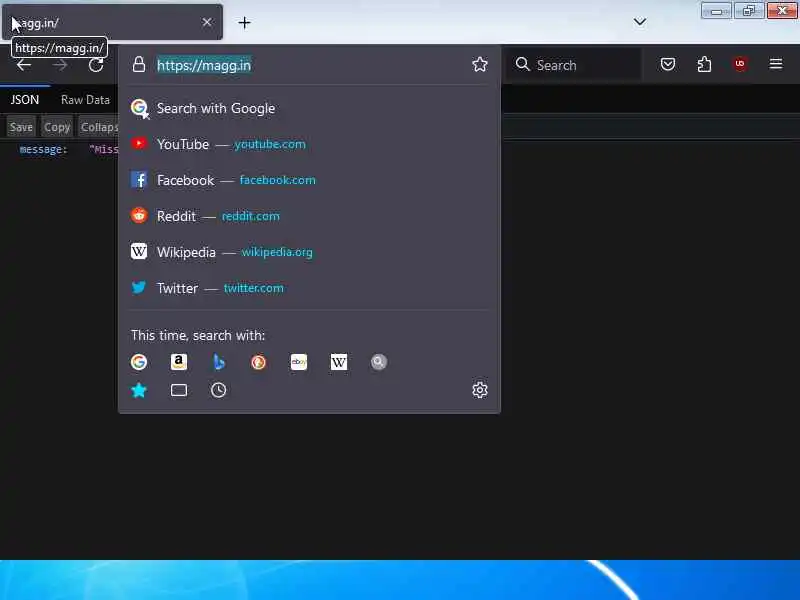800x600 pixels.
Task: Click the Collapse All button
Action: [x=98, y=127]
